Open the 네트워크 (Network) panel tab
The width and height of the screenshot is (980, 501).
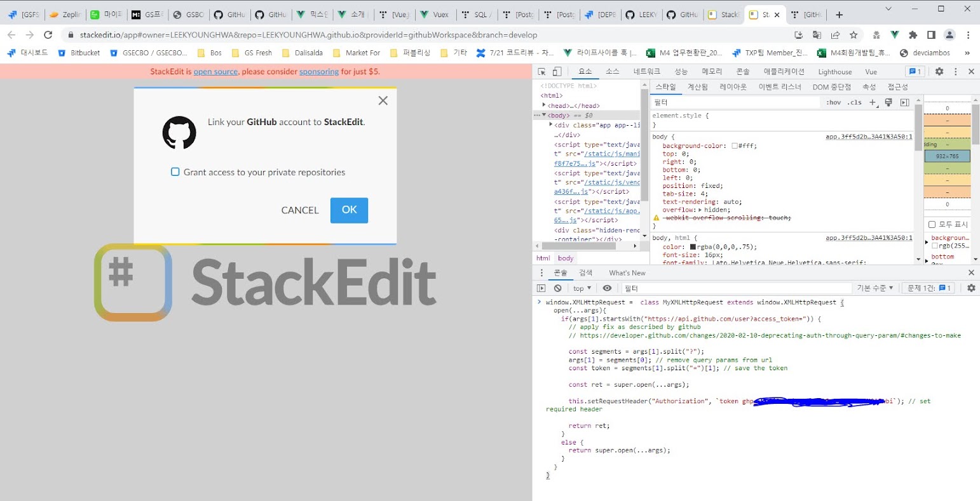(x=646, y=72)
